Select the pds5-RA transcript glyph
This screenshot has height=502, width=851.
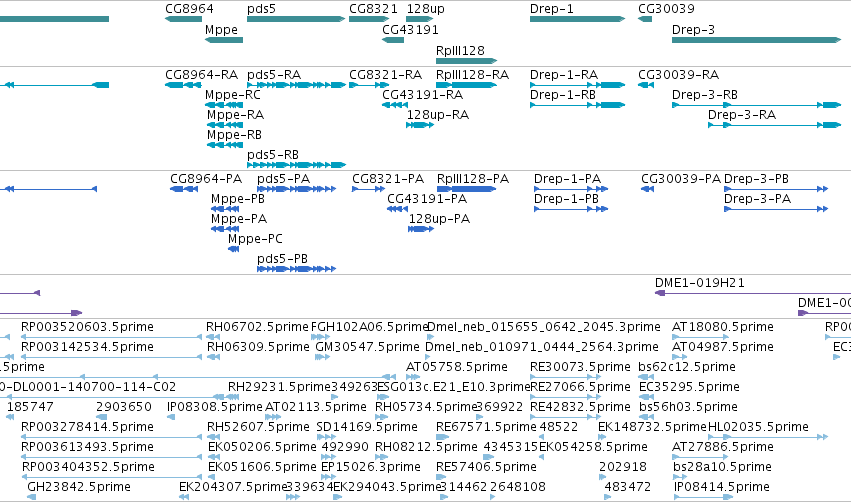(296, 85)
